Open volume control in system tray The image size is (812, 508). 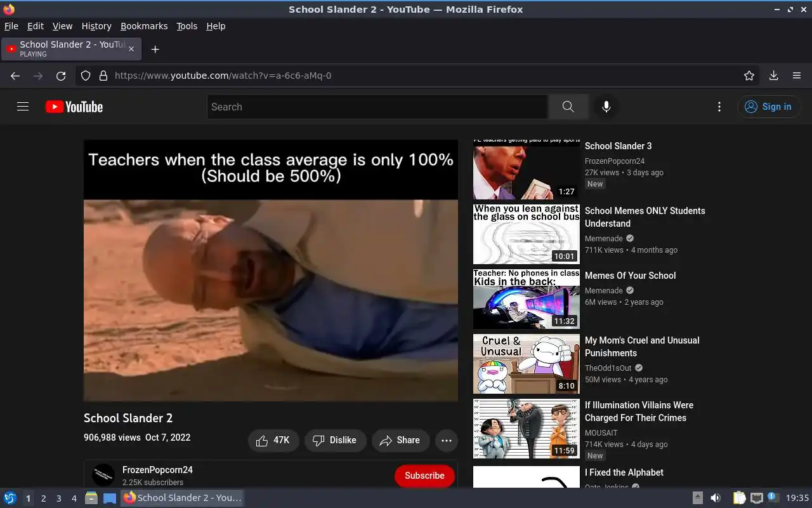pos(715,498)
